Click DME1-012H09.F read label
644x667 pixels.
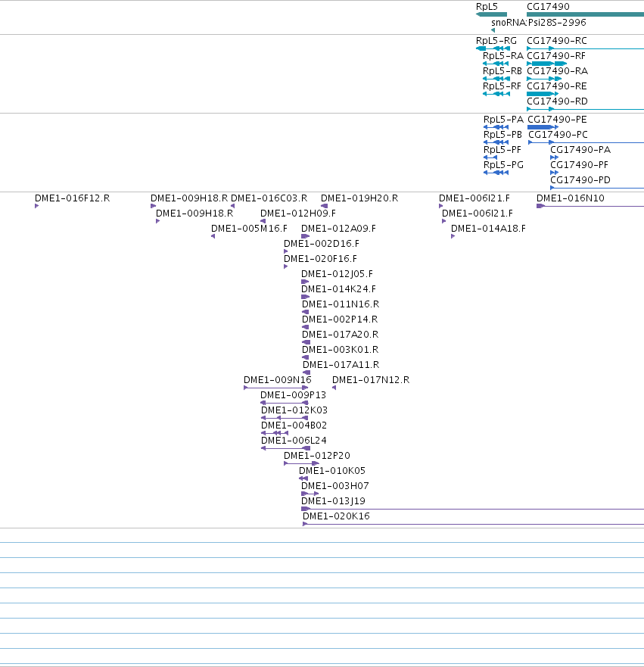298,213
